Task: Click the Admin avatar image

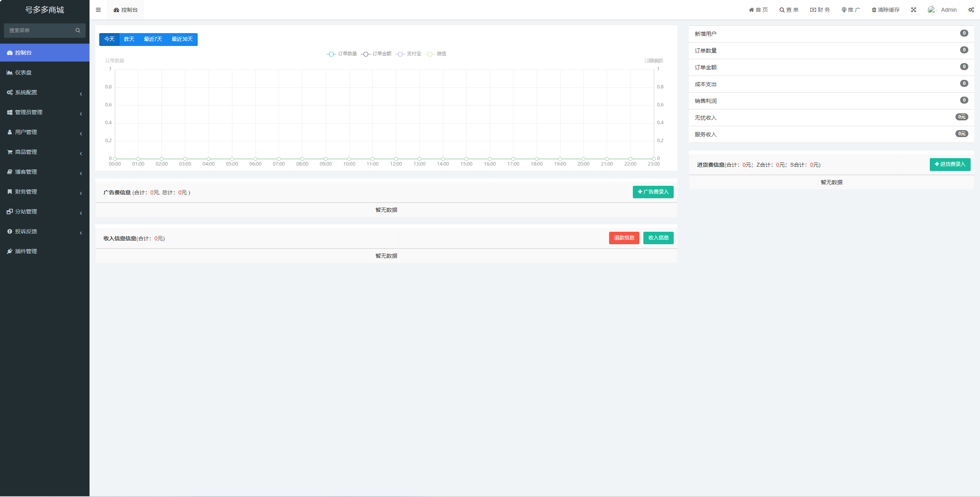Action: [931, 10]
